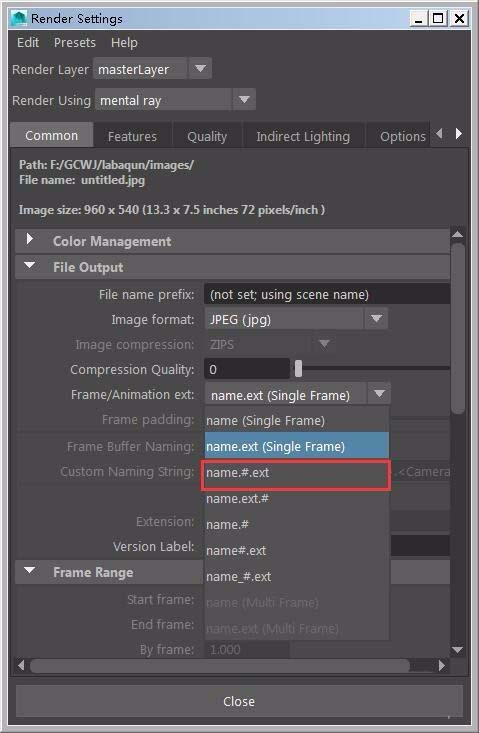Choose name.ext.# option

(297, 499)
